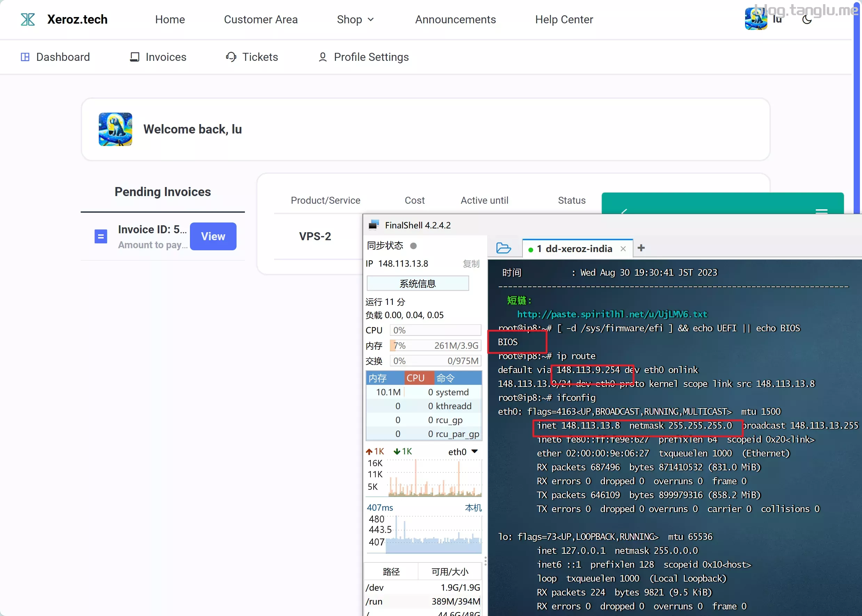
Task: Click the Cost column header
Action: [x=415, y=200]
